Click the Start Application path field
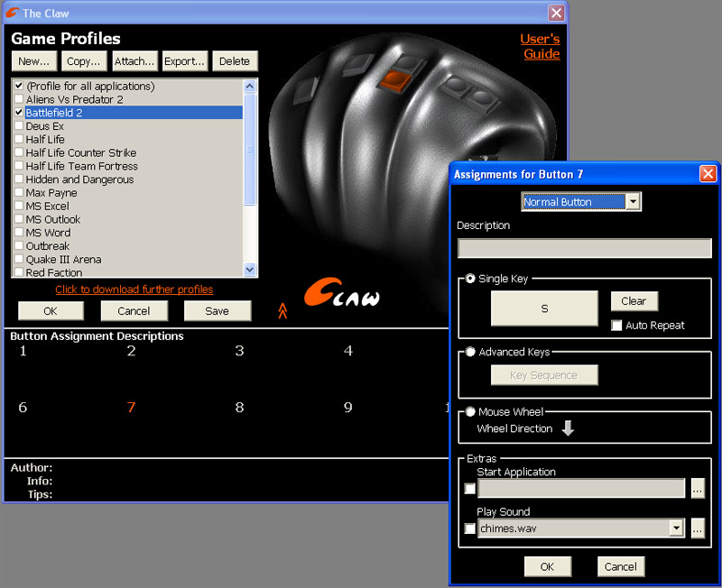This screenshot has width=722, height=588. coord(581,488)
